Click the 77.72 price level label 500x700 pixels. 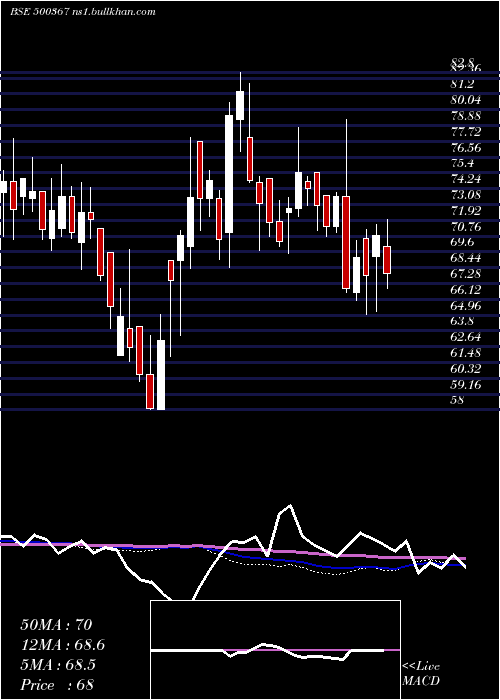point(466,132)
